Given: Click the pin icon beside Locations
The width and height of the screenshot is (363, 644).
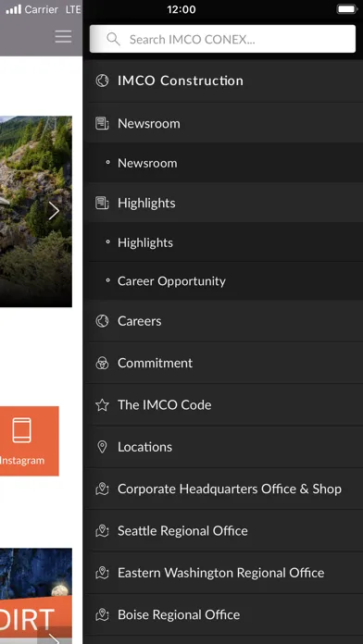Looking at the screenshot, I should pos(102,447).
